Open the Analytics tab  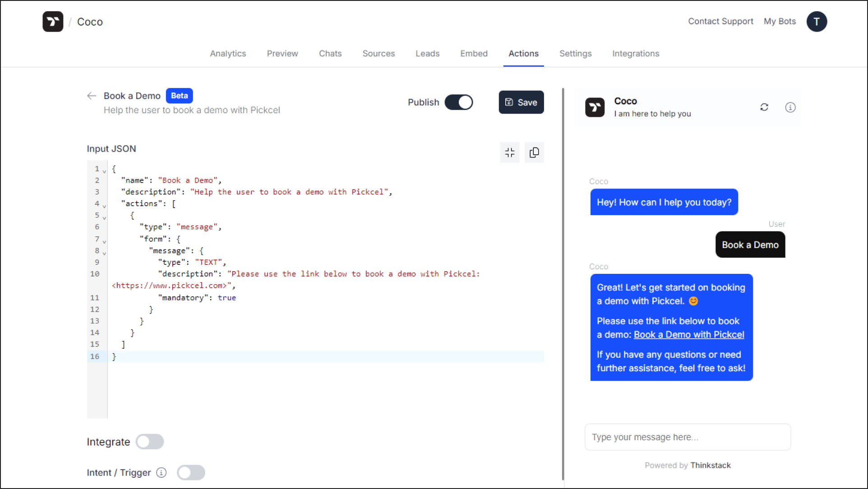coord(228,54)
